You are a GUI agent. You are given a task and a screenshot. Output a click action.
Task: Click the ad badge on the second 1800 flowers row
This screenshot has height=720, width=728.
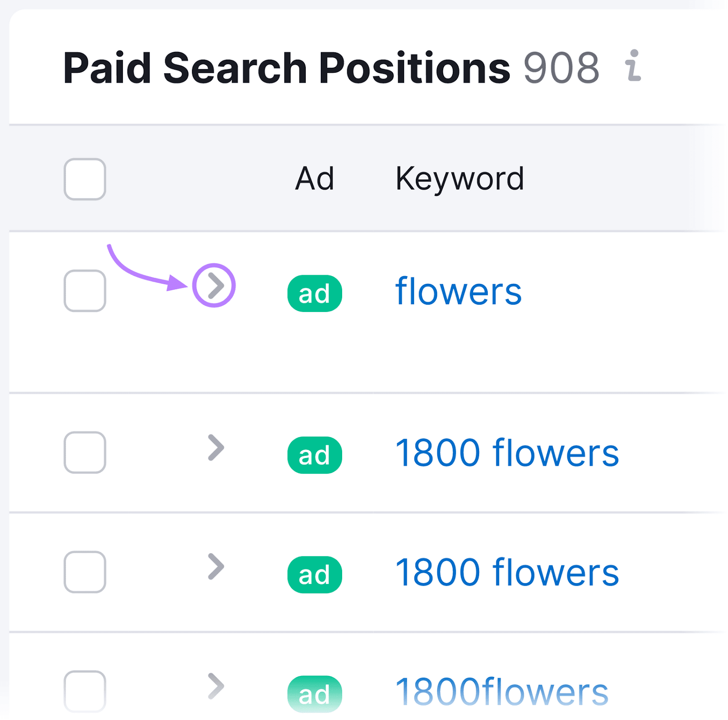(x=314, y=574)
